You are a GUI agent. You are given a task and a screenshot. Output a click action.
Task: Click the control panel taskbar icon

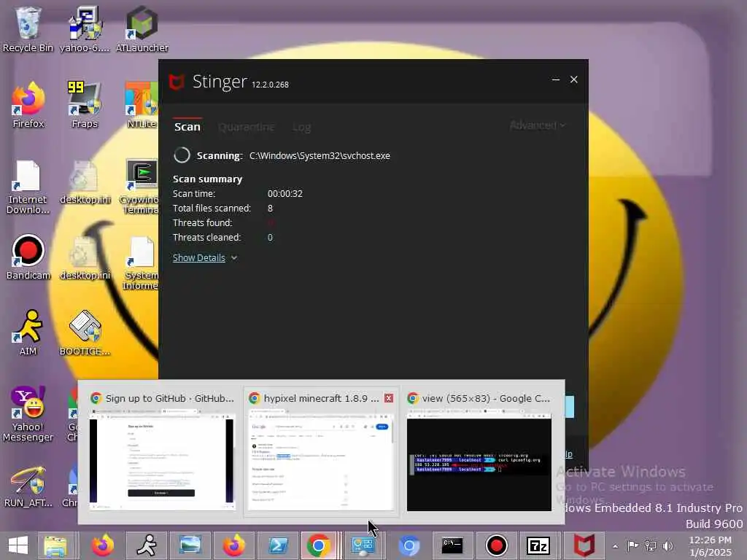(363, 545)
